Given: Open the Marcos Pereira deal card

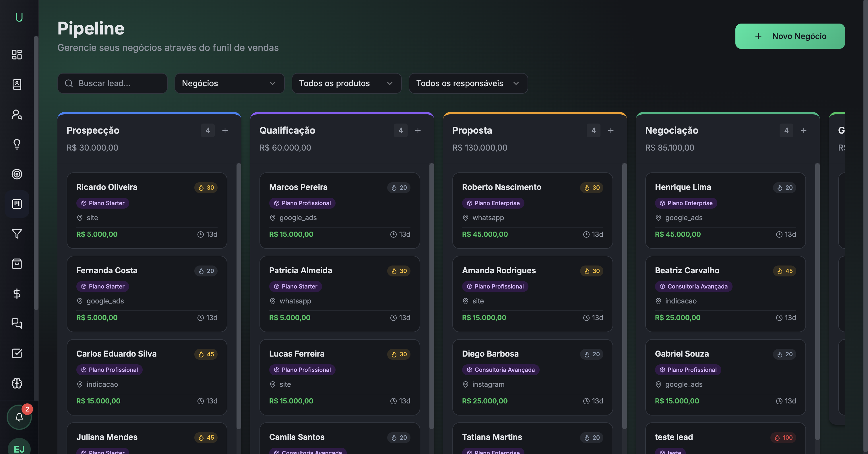Looking at the screenshot, I should pos(340,210).
